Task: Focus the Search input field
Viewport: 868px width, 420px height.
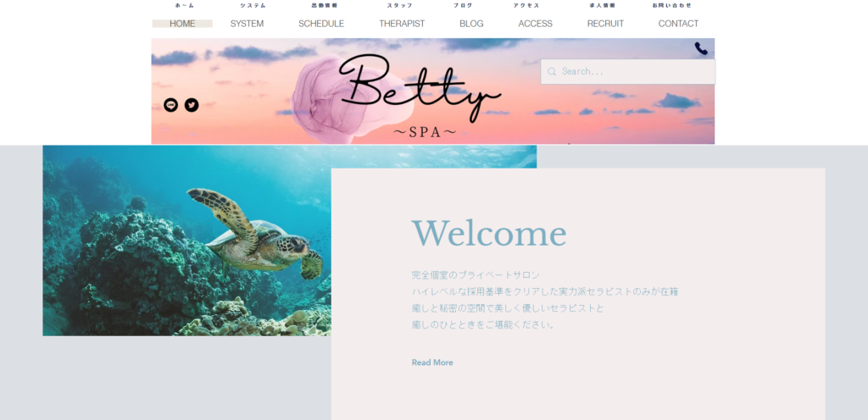Action: (x=628, y=72)
